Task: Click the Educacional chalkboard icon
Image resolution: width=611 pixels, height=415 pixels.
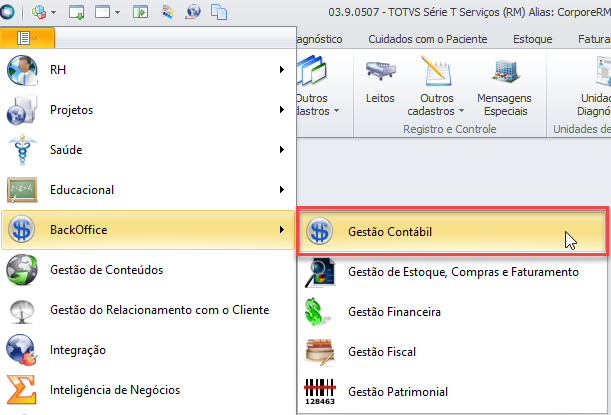Action: coord(22,190)
